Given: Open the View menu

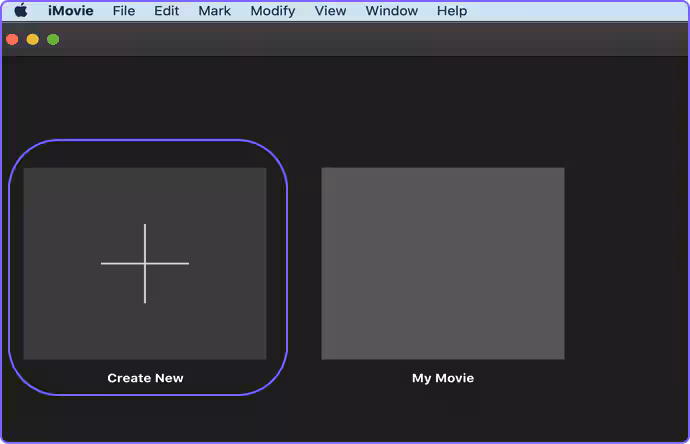Looking at the screenshot, I should click(330, 11).
